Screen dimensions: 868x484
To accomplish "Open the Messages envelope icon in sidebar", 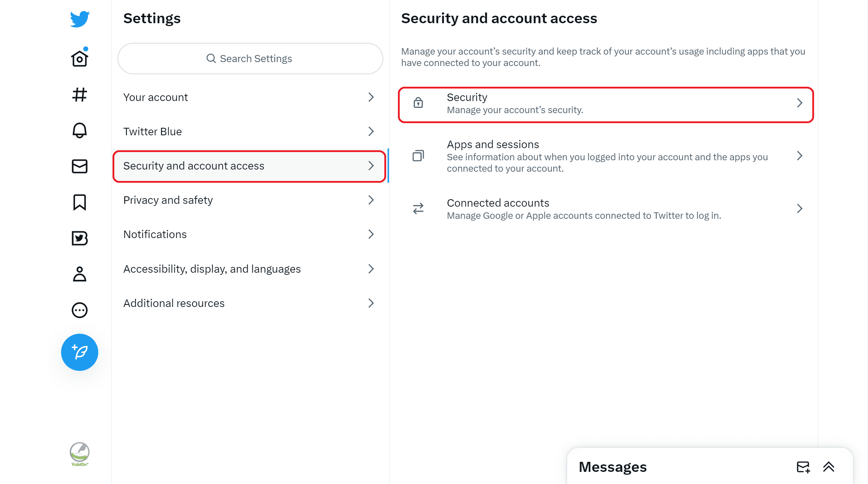I will [80, 166].
